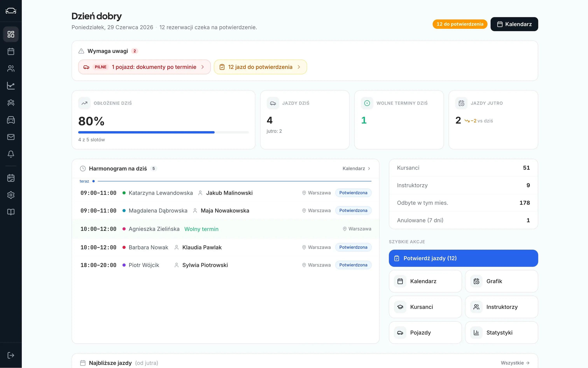This screenshot has height=368, width=588.
Task: Open the Pojazdy quick action tile
Action: (425, 333)
